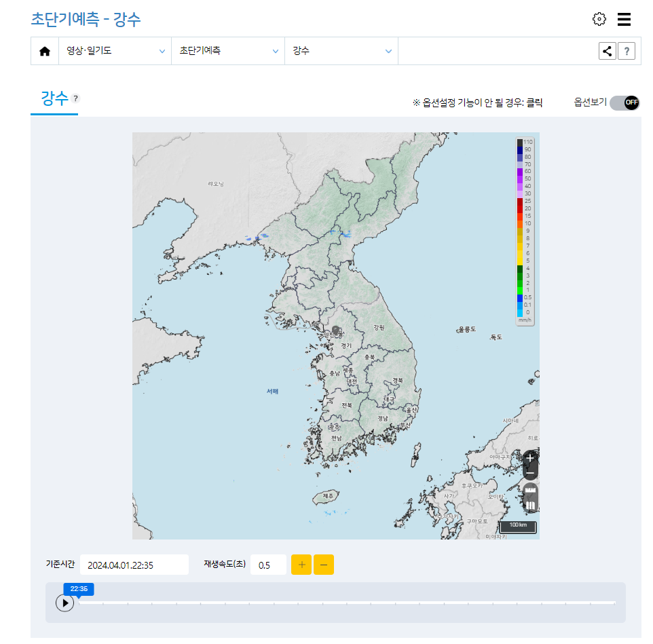
Task: Select the area measuring tool on the map
Action: (529, 504)
